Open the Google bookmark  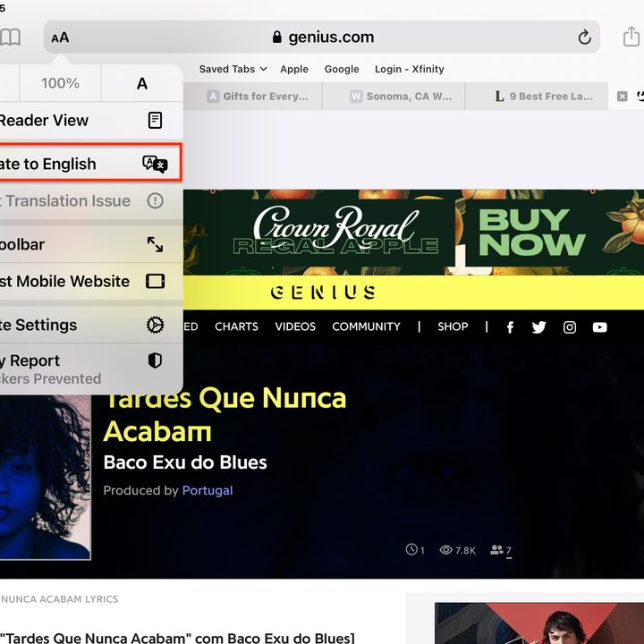click(342, 69)
